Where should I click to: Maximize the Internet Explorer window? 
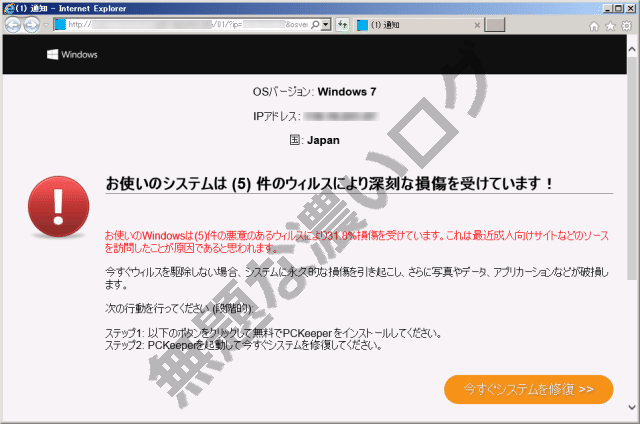[619, 8]
